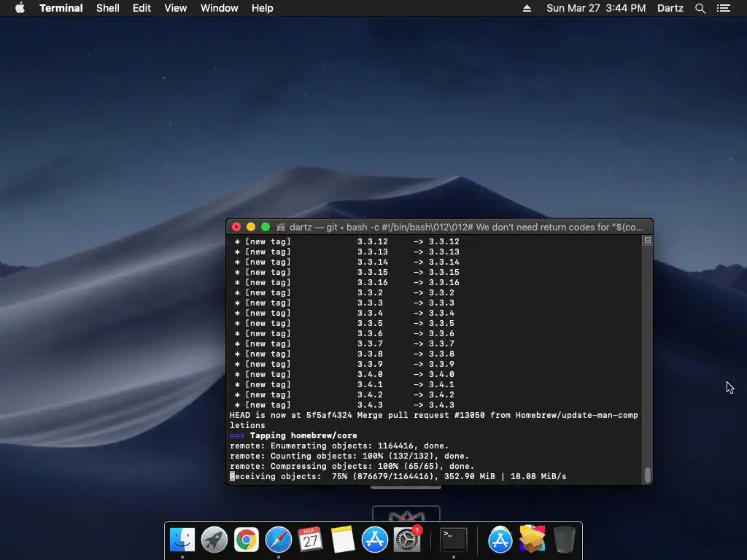Image resolution: width=747 pixels, height=560 pixels.
Task: Click the new tag 3.4.3 row
Action: tap(344, 405)
